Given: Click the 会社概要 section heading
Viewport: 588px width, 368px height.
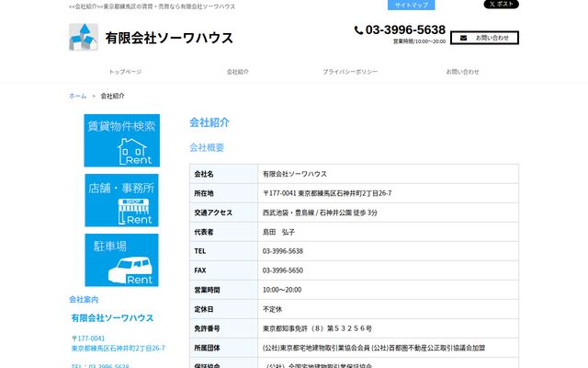Looking at the screenshot, I should click(207, 147).
